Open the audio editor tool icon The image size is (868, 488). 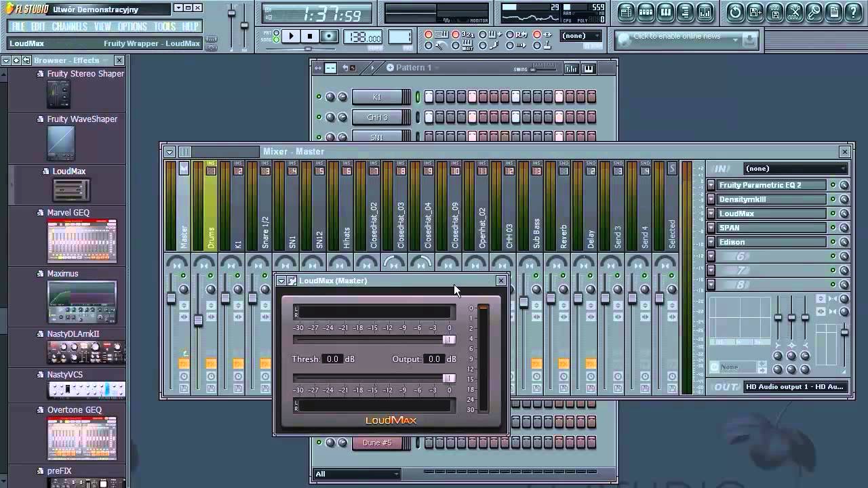coord(794,12)
